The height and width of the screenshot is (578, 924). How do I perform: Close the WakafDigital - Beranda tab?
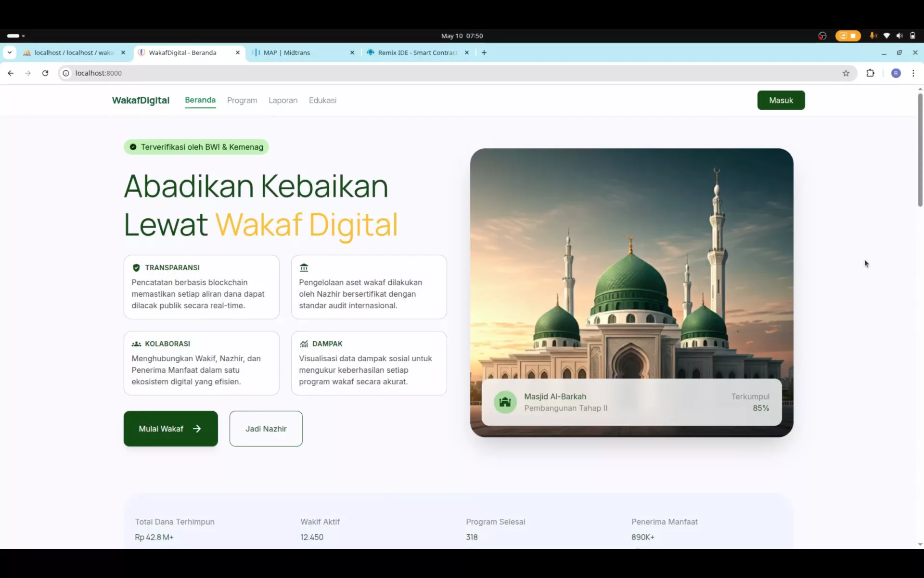tap(238, 53)
